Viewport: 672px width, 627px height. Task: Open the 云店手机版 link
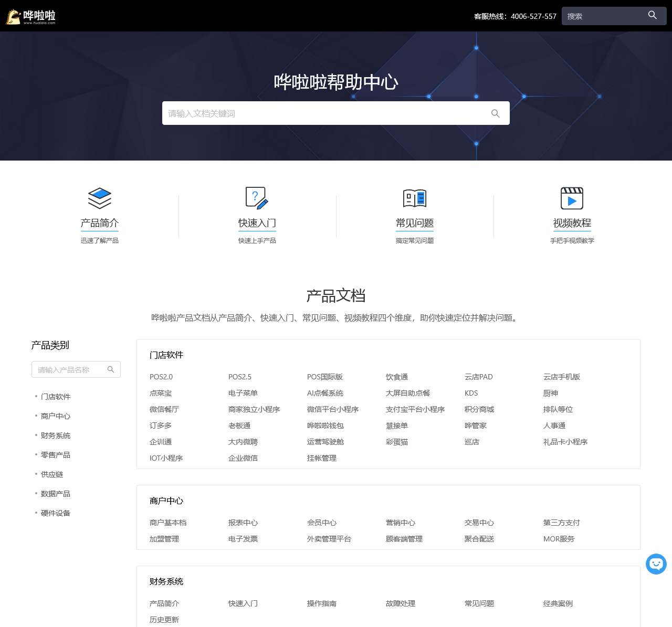point(562,377)
